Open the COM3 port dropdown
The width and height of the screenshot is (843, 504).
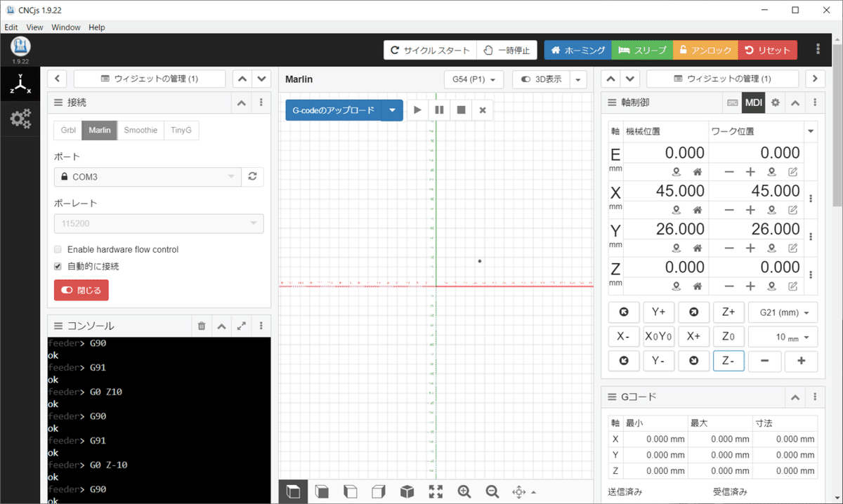(x=148, y=177)
